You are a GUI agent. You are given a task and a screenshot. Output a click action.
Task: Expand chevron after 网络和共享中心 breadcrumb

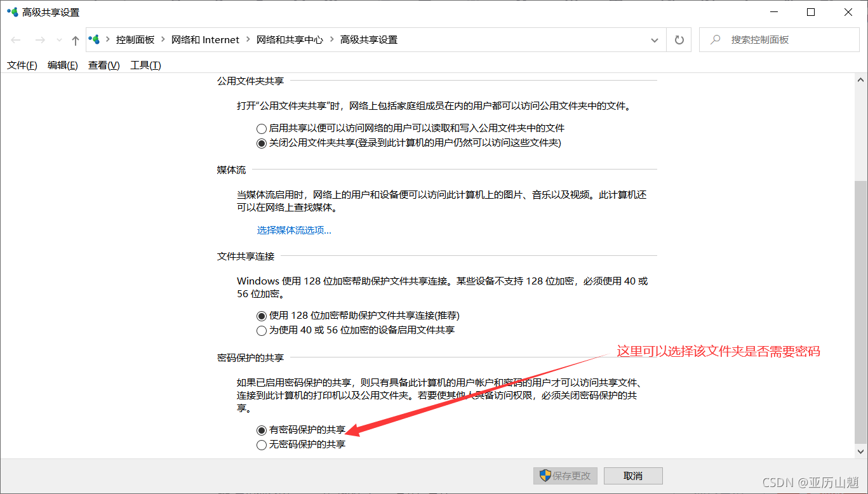[x=332, y=39]
